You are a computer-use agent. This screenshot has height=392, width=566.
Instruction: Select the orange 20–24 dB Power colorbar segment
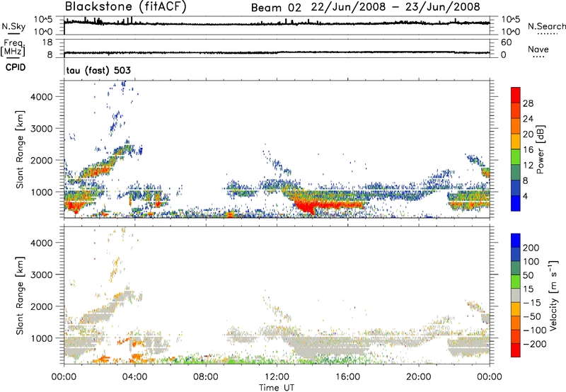[516, 126]
